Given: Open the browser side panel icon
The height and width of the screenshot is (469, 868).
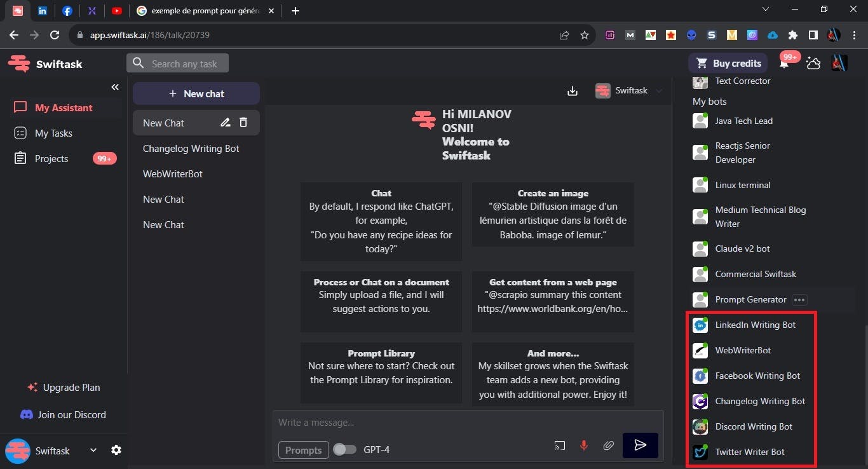Looking at the screenshot, I should [813, 35].
